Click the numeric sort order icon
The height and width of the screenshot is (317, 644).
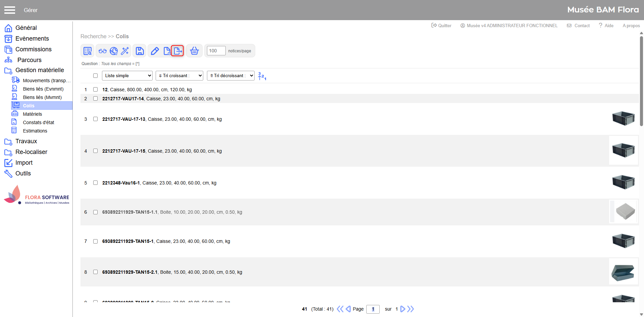(262, 76)
